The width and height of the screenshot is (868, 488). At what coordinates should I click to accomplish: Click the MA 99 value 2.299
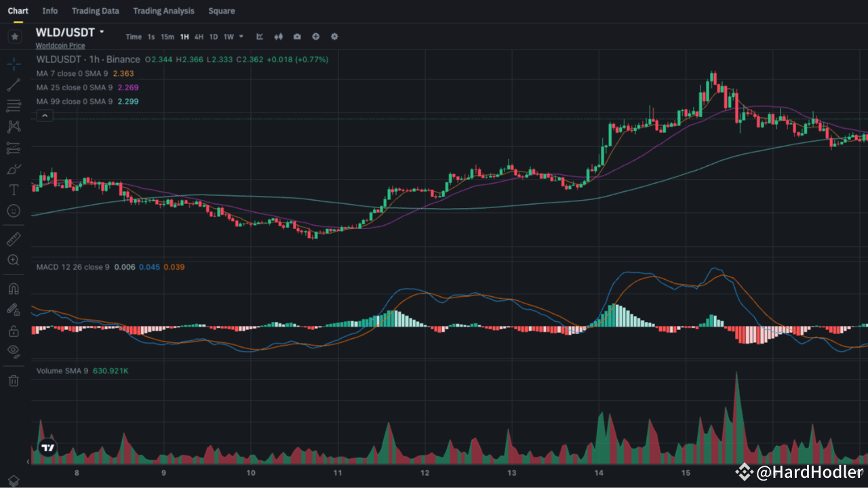(128, 101)
